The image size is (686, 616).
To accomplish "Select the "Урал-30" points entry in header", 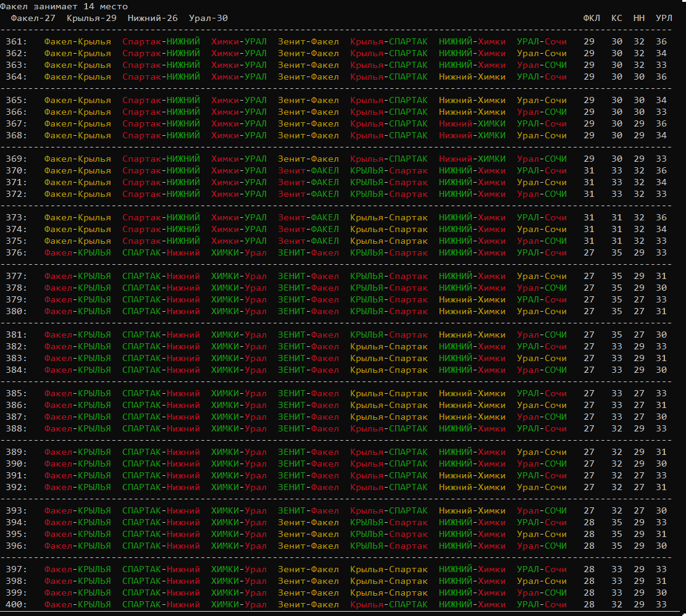I will pos(208,19).
